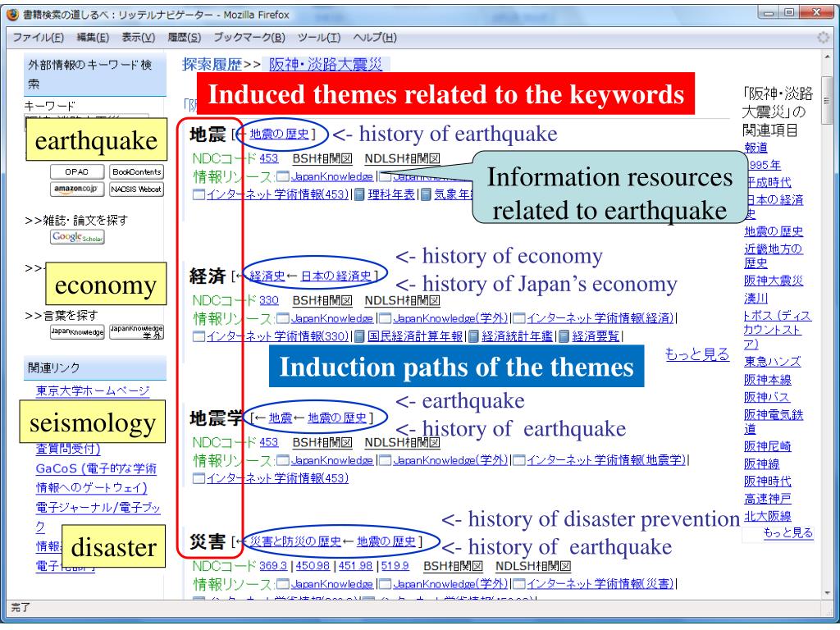Click the page's vertical scrollbar down arrow
The width and height of the screenshot is (840, 630).
[x=827, y=593]
